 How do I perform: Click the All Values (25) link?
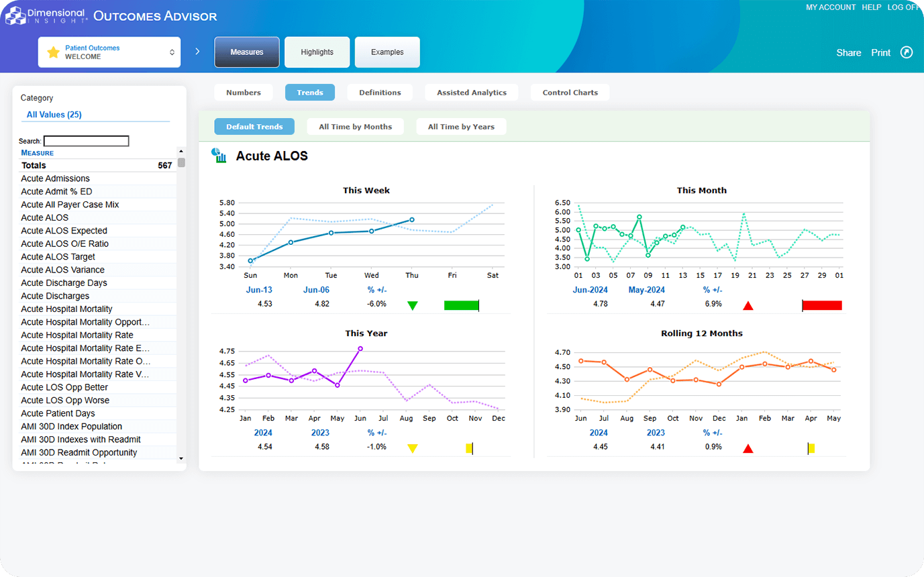pos(54,115)
